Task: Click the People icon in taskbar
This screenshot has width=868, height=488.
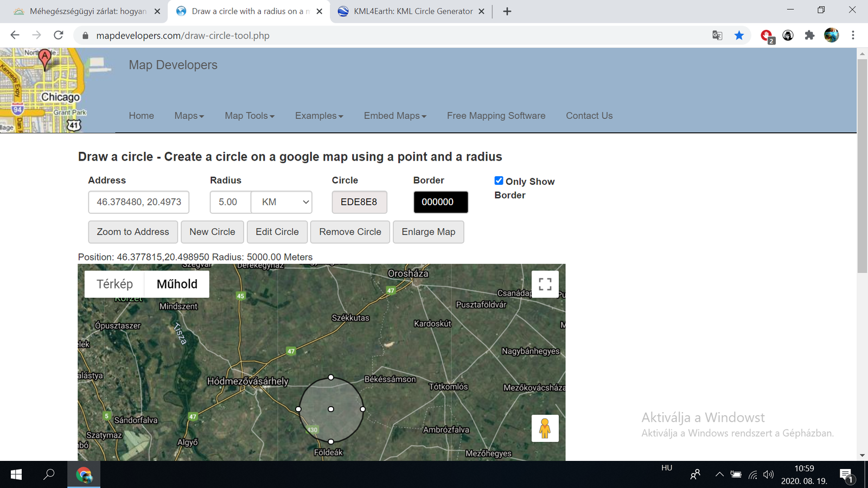Action: [695, 475]
